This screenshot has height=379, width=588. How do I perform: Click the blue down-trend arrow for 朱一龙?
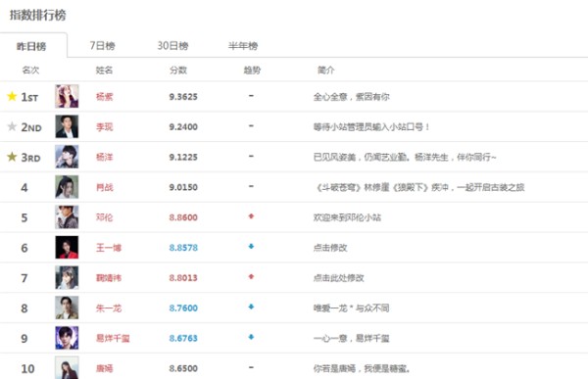tap(251, 307)
